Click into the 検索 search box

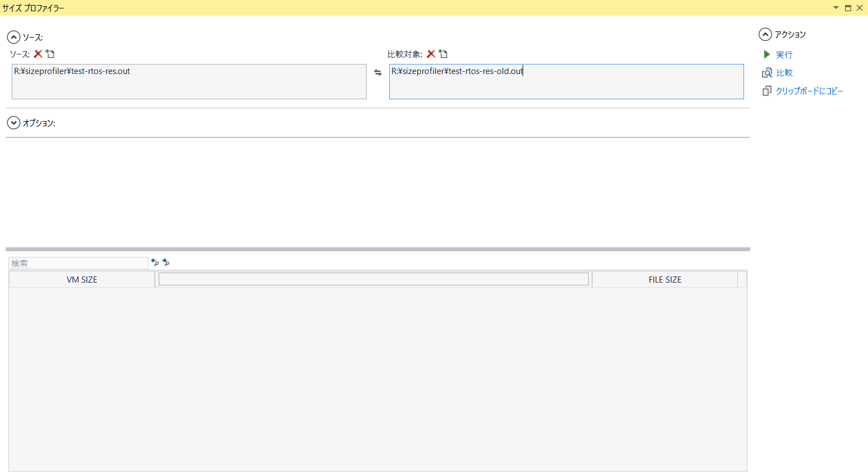click(x=79, y=263)
